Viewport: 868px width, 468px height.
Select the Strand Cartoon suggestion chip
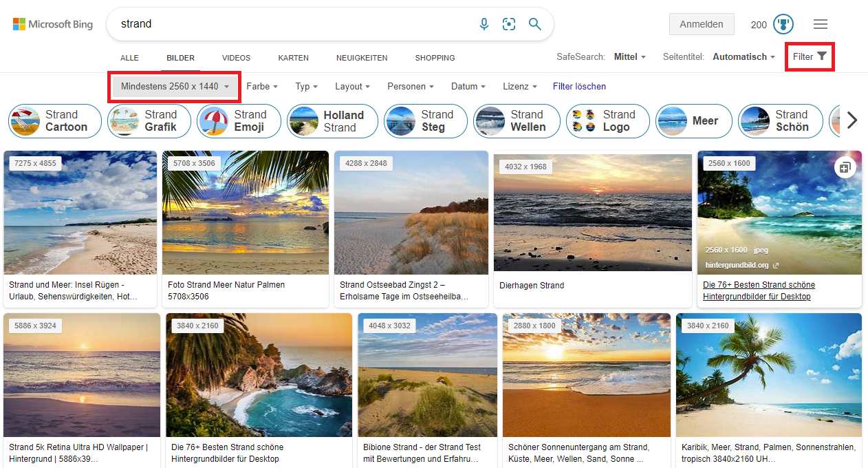click(55, 121)
